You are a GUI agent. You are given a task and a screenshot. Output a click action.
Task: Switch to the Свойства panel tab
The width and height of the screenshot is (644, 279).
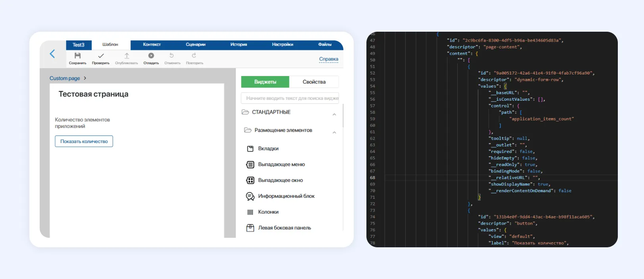tap(314, 82)
